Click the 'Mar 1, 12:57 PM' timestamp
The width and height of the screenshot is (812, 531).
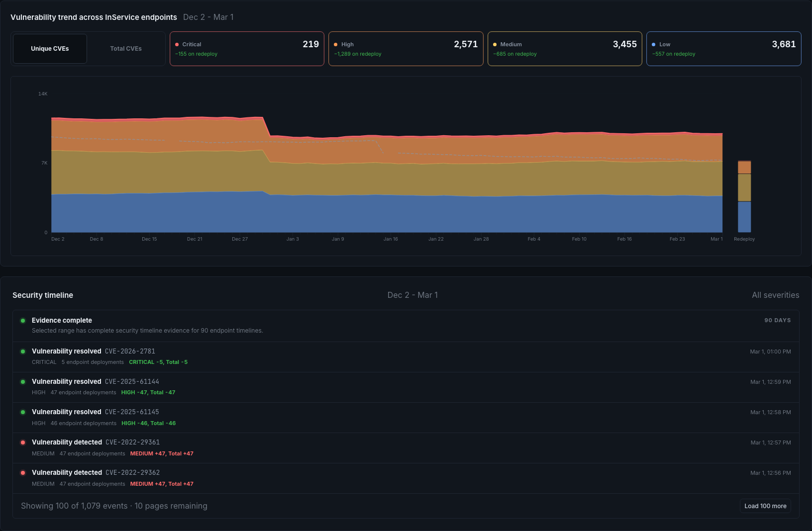point(771,442)
